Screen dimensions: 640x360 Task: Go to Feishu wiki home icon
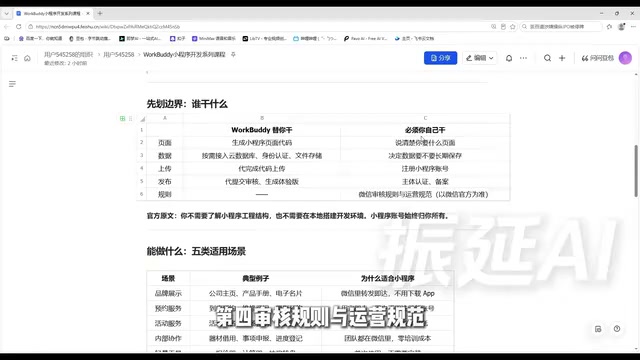point(27,58)
